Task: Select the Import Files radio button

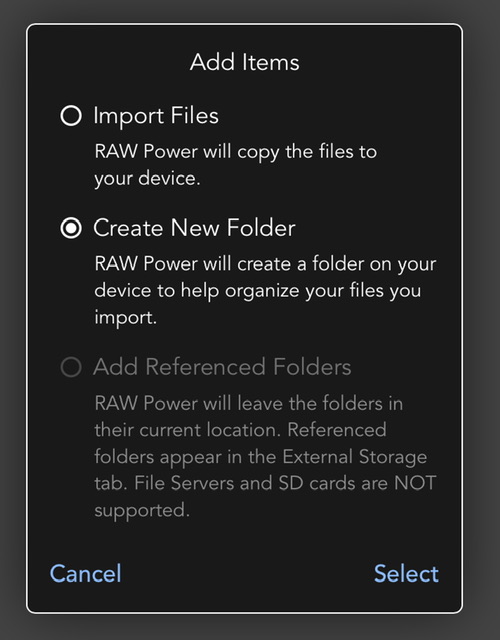Action: [71, 116]
